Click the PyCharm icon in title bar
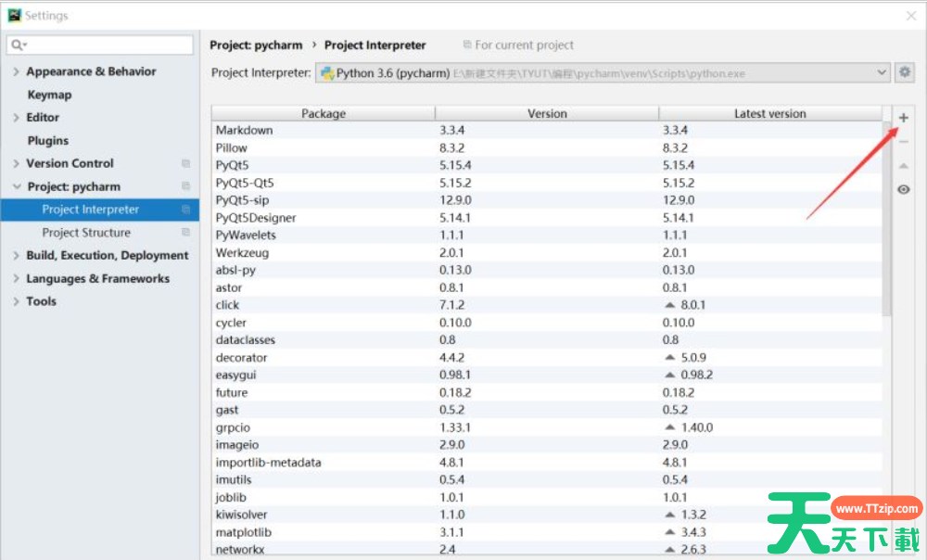This screenshot has height=560, width=927. pos(14,16)
